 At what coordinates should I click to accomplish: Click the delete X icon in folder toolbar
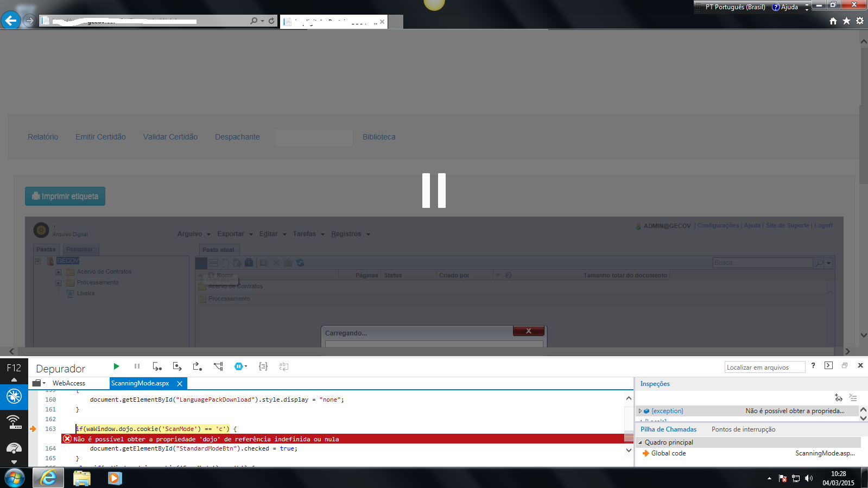pyautogui.click(x=276, y=263)
